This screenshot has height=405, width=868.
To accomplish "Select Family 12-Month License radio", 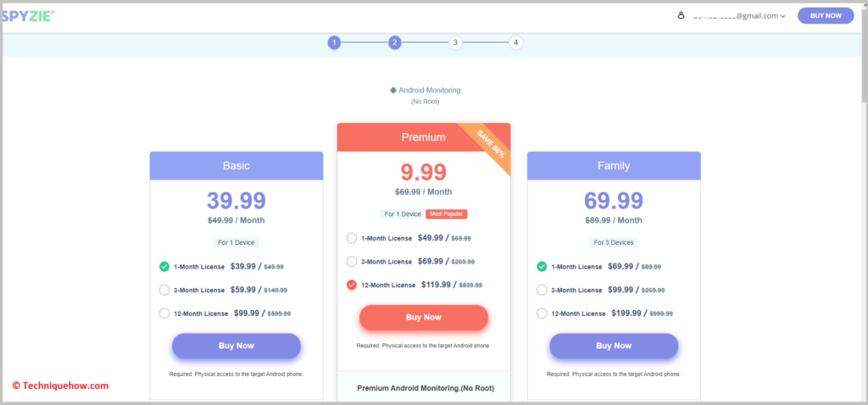I will pyautogui.click(x=542, y=313).
